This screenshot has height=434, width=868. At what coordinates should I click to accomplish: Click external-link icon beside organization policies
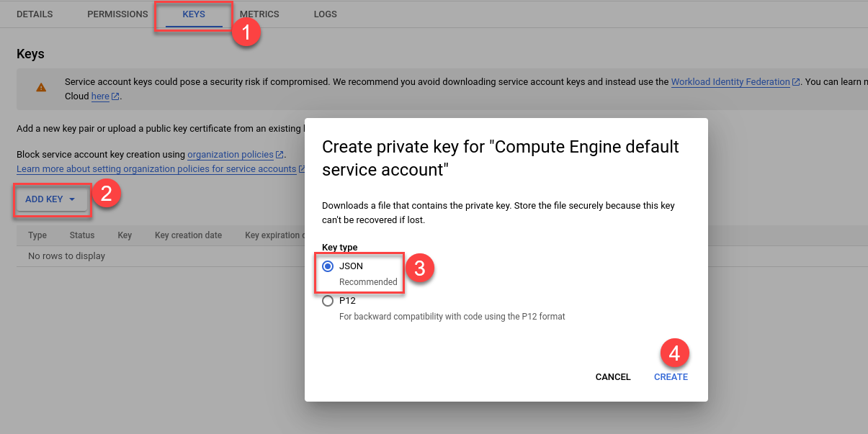[x=279, y=155]
